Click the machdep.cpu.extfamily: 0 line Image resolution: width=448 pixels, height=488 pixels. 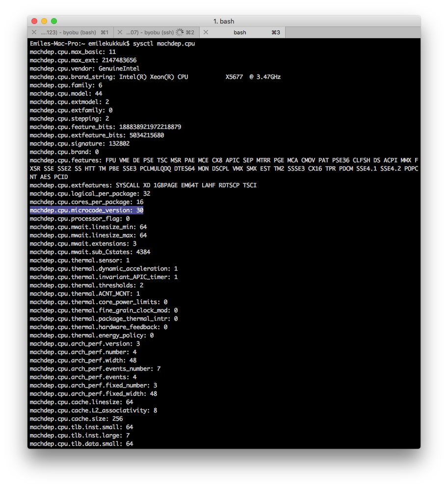click(71, 110)
